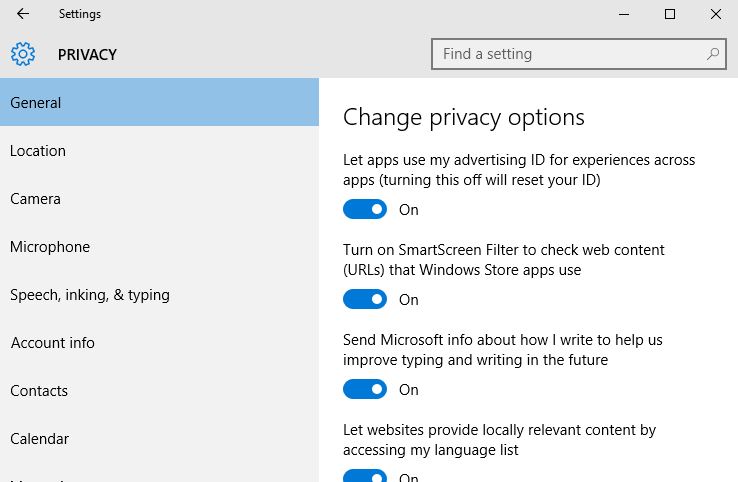Toggle off sending typing info to Microsoft
Image resolution: width=738 pixels, height=482 pixels.
click(x=365, y=389)
